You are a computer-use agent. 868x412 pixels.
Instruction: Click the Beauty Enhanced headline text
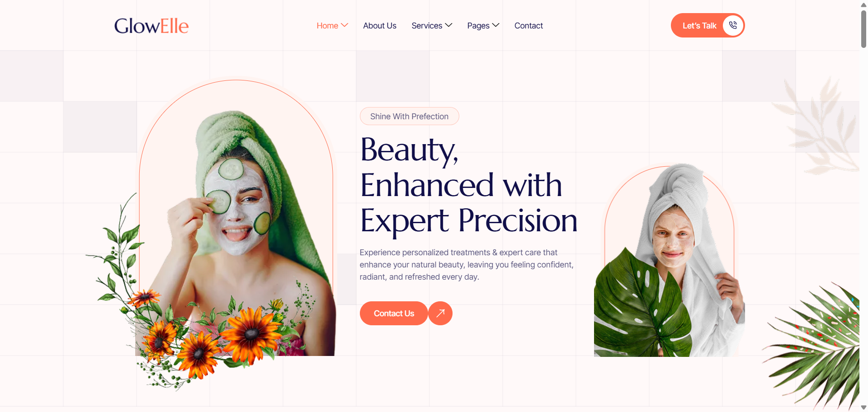pyautogui.click(x=469, y=185)
